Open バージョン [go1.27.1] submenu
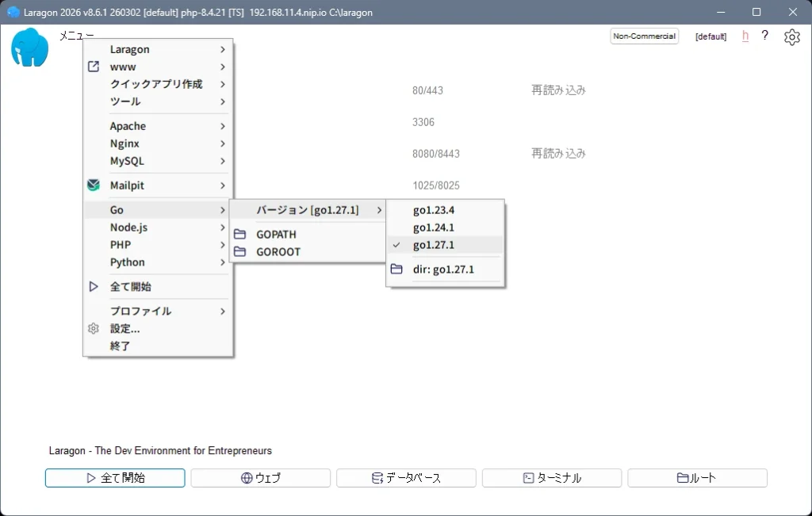This screenshot has height=516, width=812. pos(308,210)
